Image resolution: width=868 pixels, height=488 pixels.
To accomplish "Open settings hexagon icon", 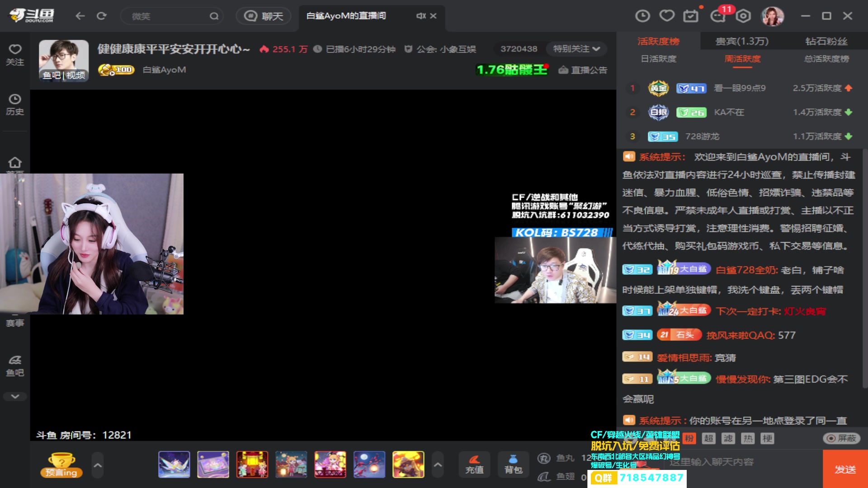I will coord(743,16).
